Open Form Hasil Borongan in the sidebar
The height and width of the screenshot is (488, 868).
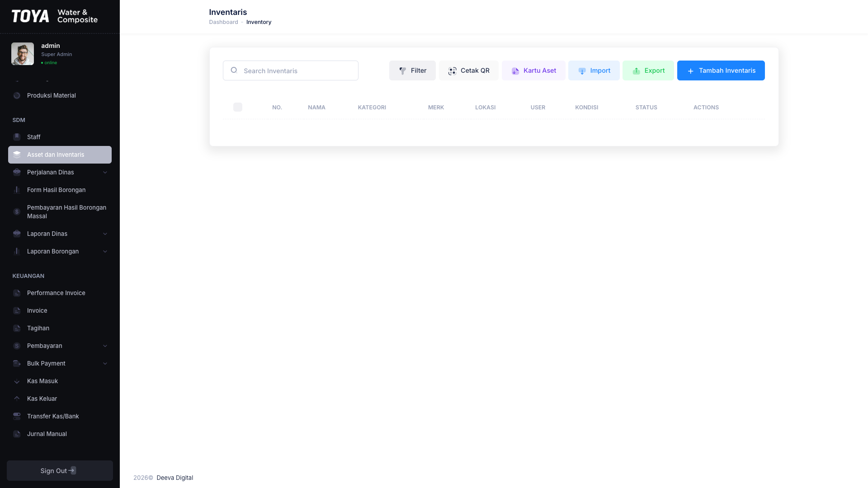(x=60, y=190)
